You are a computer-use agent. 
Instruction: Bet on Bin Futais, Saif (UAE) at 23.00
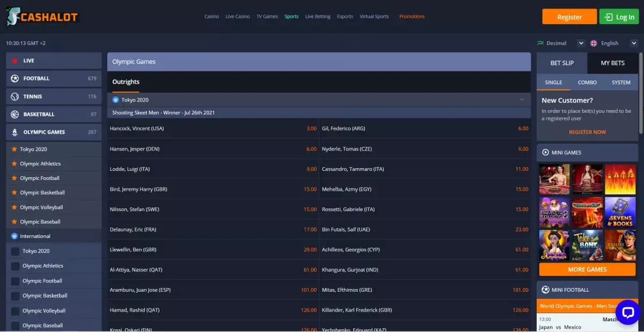(x=425, y=229)
